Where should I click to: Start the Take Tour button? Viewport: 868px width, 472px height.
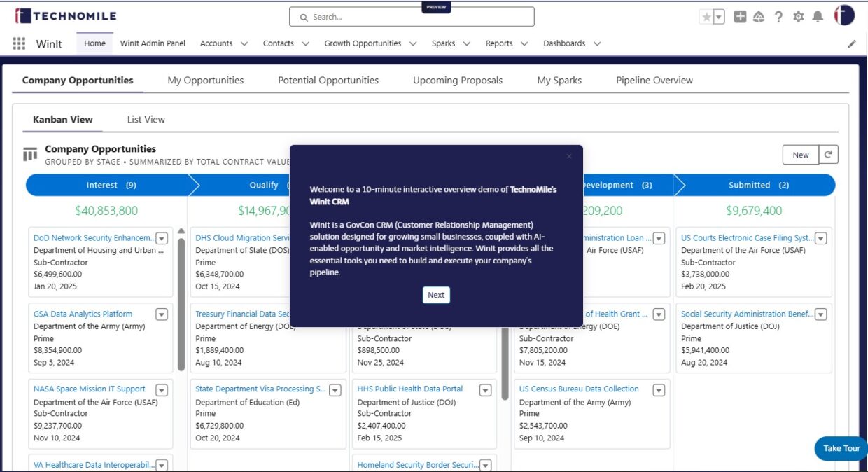coord(841,448)
